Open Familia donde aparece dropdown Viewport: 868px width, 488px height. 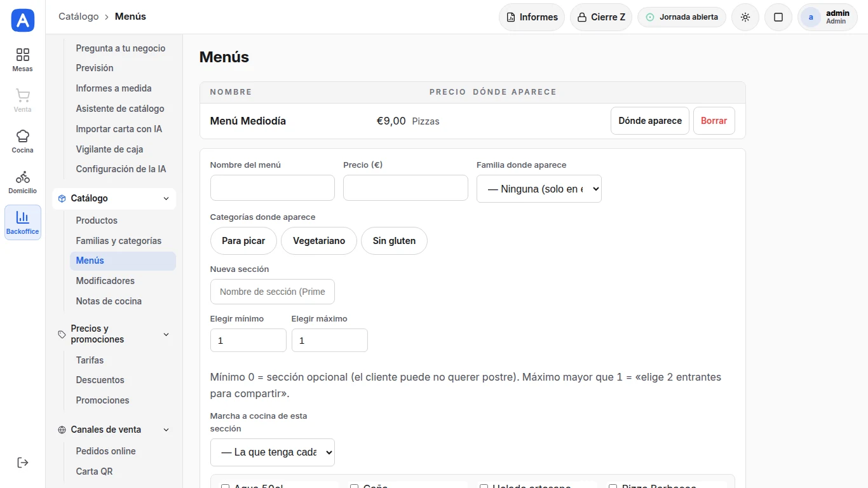click(539, 189)
